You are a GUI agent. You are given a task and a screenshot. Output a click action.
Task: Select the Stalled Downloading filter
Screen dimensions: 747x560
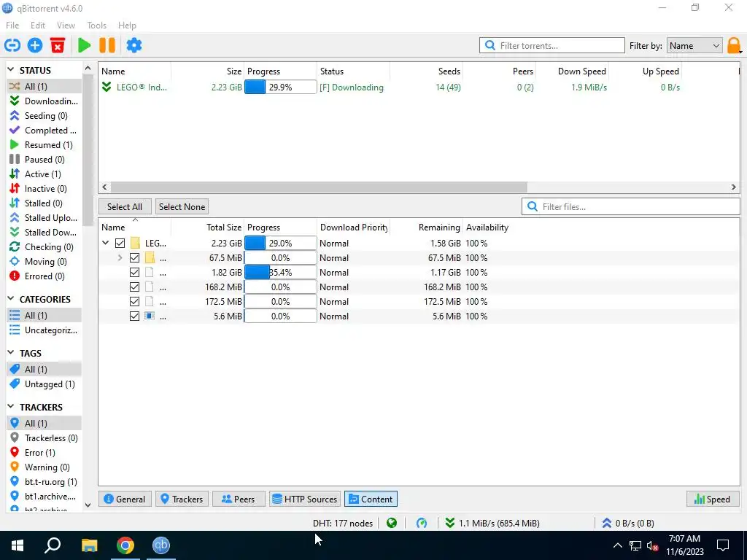coord(44,233)
